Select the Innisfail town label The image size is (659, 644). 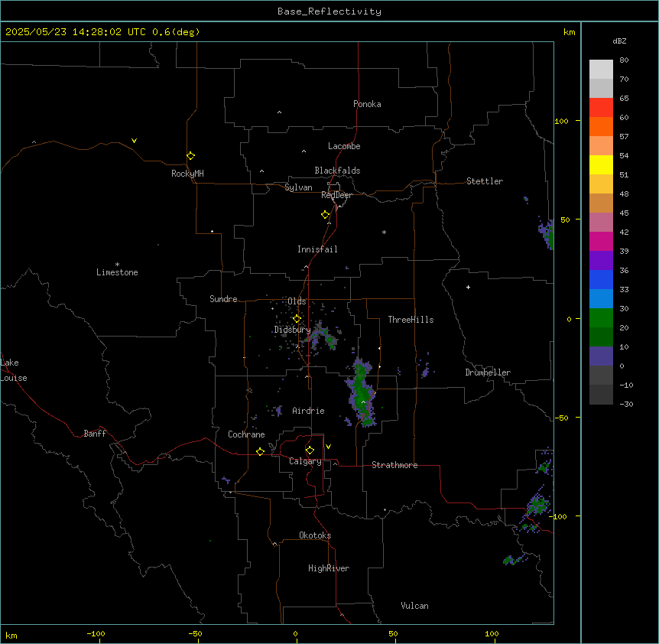[317, 249]
